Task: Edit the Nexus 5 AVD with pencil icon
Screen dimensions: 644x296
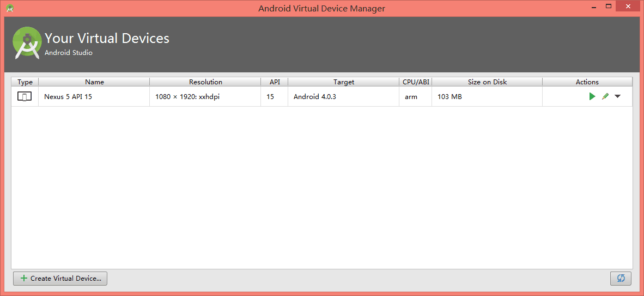Action: click(x=605, y=96)
